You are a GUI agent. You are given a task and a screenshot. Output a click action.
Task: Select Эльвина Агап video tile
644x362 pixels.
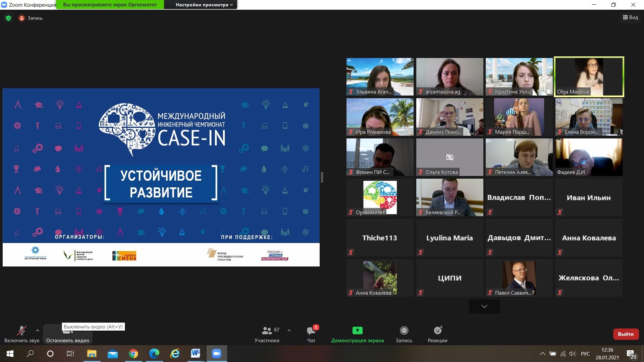pyautogui.click(x=380, y=77)
